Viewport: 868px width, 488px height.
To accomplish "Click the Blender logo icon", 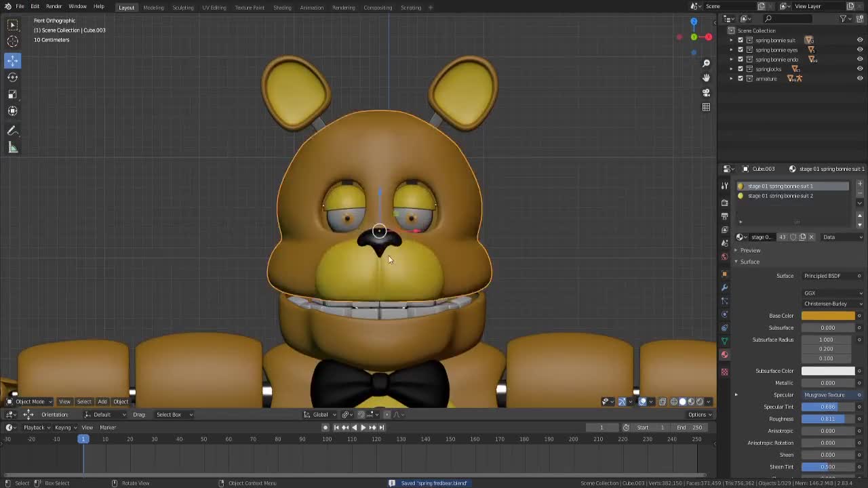I will pyautogui.click(x=7, y=7).
